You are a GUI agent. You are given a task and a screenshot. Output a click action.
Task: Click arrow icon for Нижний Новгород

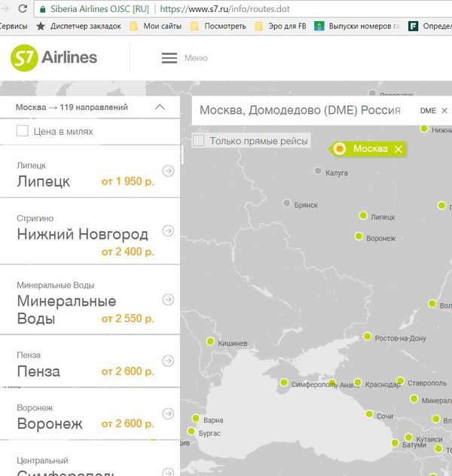click(x=168, y=230)
